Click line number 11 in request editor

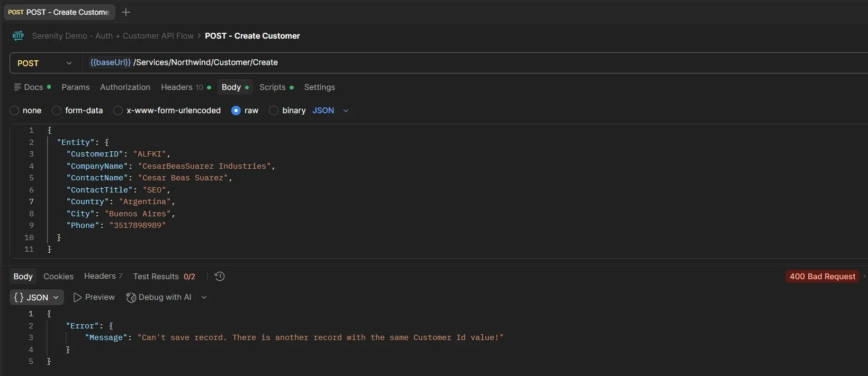pyautogui.click(x=29, y=249)
